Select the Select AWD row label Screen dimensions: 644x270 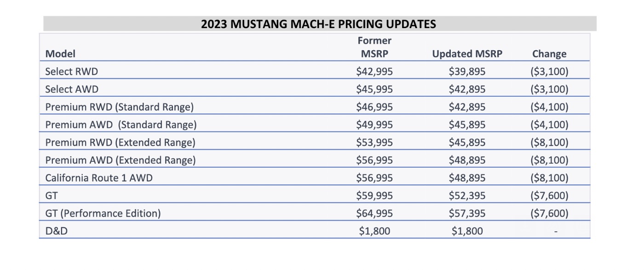click(72, 89)
